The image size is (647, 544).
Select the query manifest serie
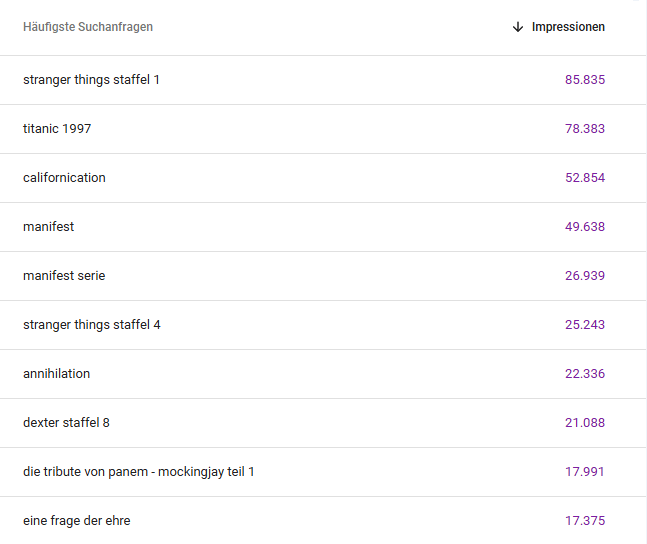point(64,276)
